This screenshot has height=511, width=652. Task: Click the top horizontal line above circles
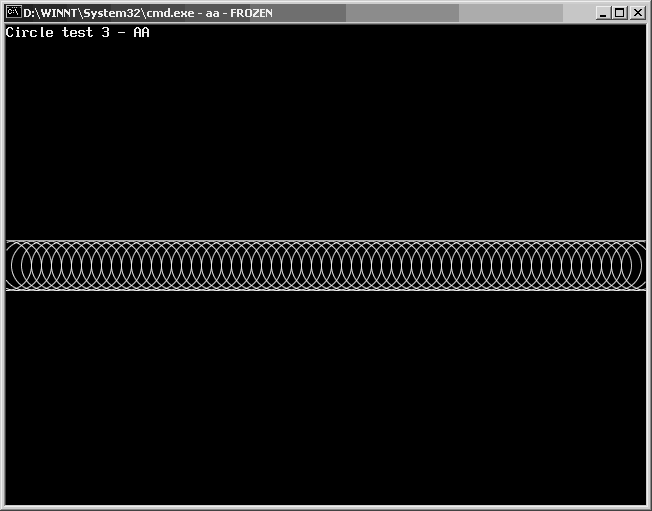326,241
